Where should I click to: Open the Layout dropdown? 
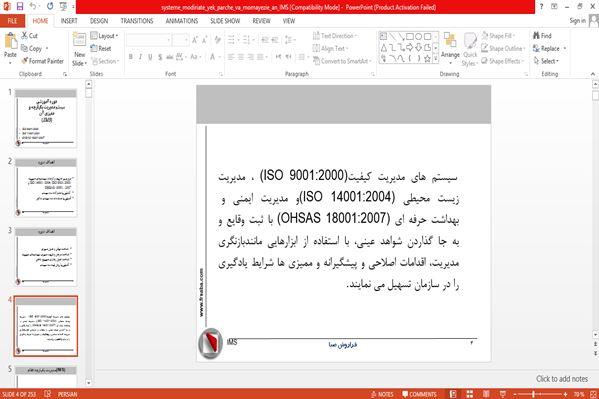[104, 36]
